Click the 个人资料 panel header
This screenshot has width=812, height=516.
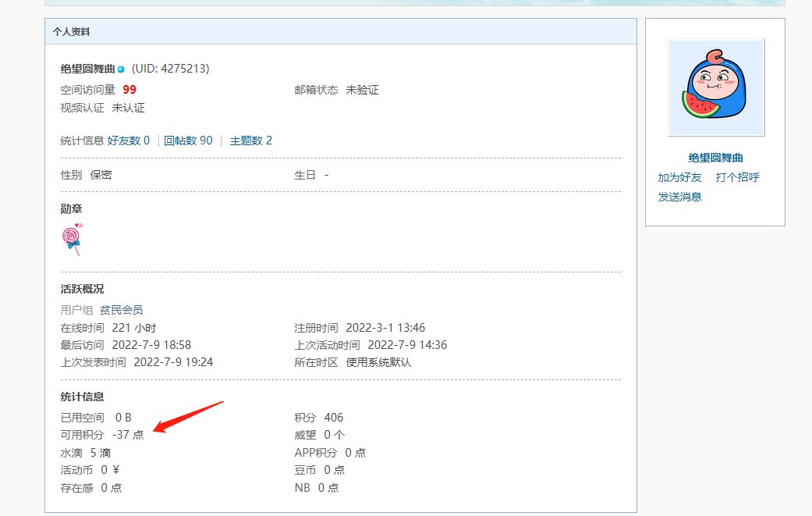[71, 32]
